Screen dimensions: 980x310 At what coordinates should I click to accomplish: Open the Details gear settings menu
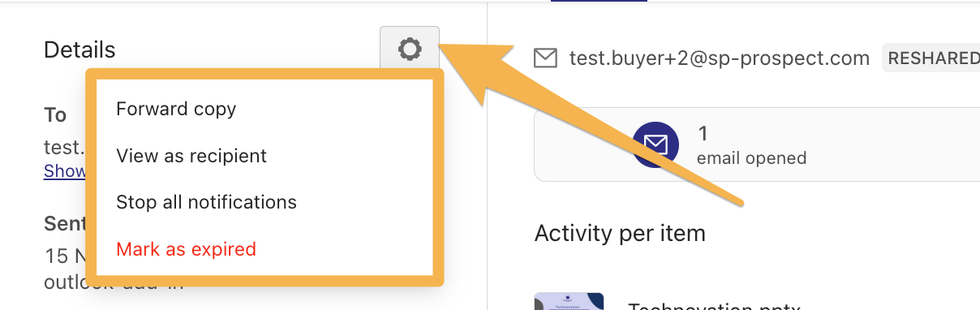[x=410, y=50]
